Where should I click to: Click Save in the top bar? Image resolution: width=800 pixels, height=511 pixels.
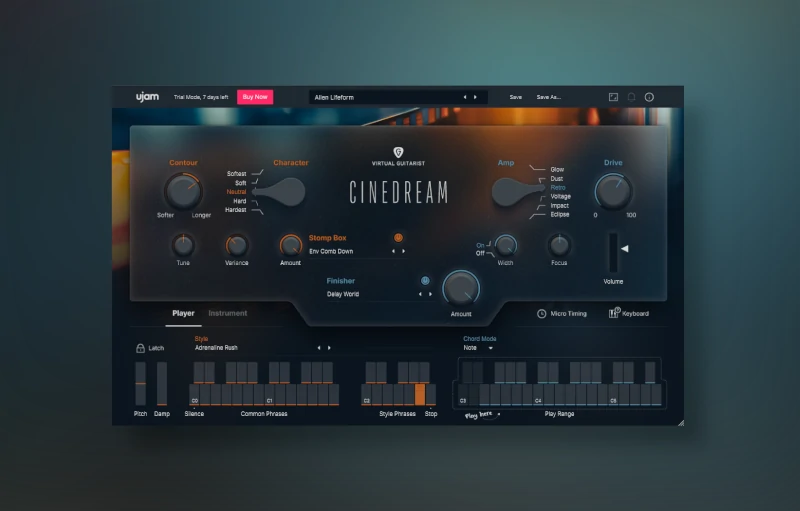[515, 97]
